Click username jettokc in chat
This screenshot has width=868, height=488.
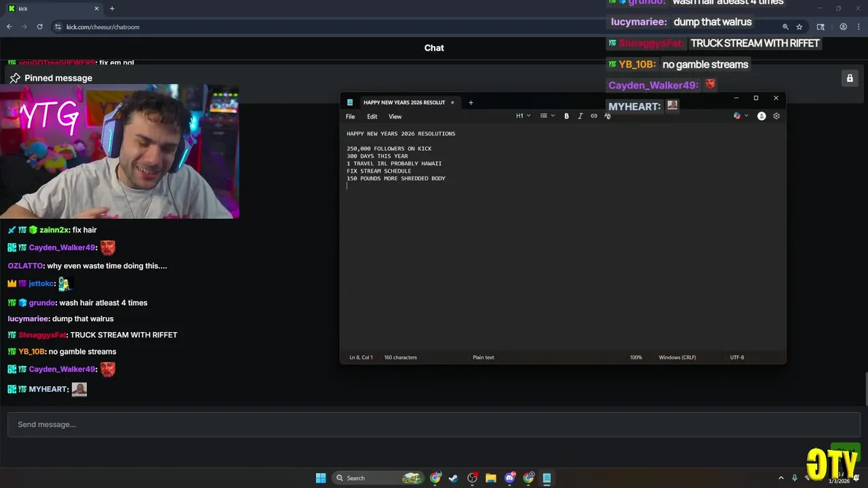(41, 284)
